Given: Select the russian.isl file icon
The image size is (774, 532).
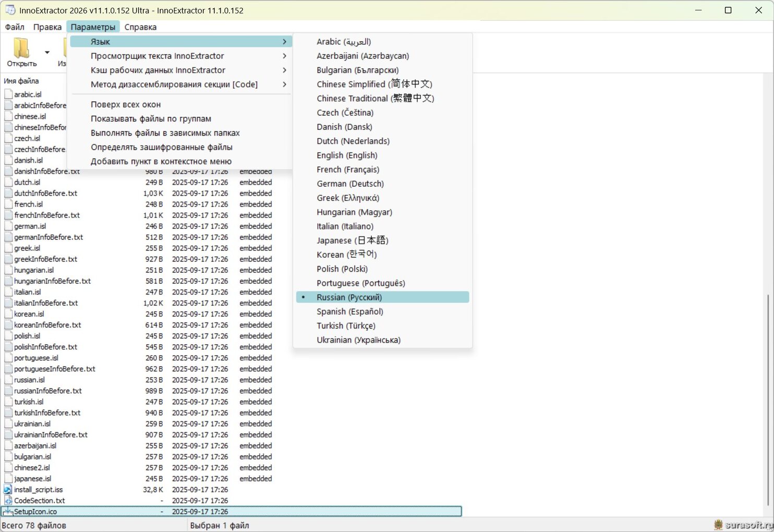Looking at the screenshot, I should [8, 380].
